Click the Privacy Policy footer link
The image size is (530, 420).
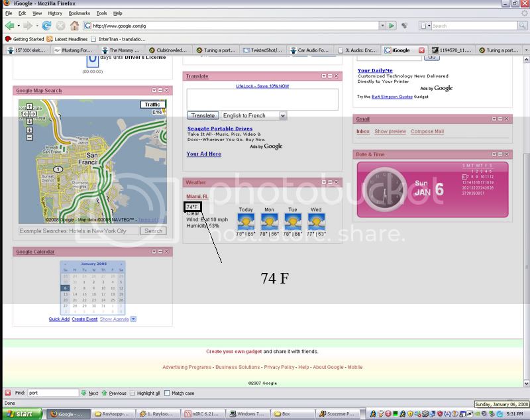(x=279, y=367)
